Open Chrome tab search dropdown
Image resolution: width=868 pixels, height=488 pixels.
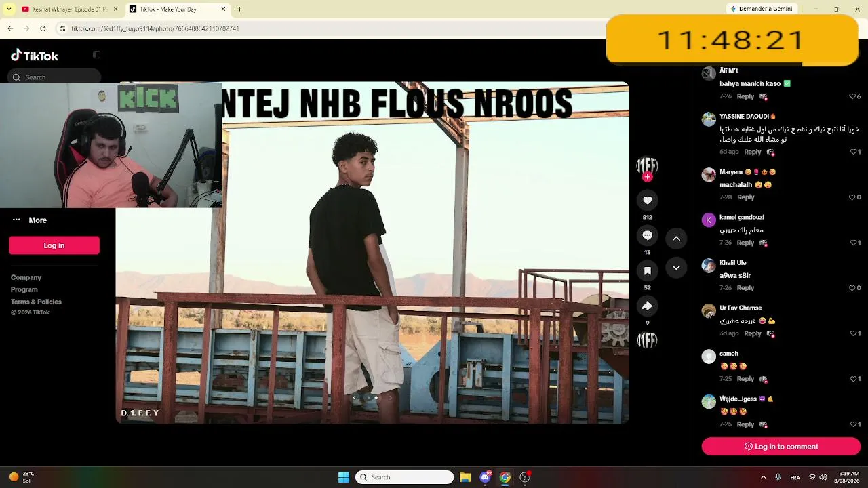click(9, 9)
